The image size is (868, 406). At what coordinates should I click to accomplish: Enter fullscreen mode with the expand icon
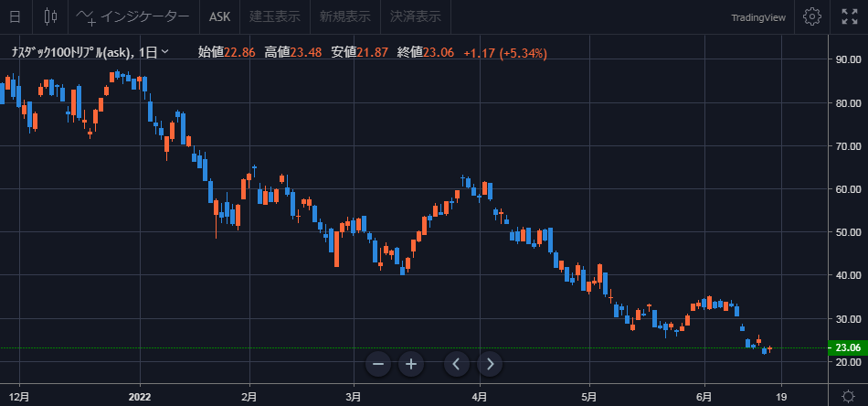849,16
